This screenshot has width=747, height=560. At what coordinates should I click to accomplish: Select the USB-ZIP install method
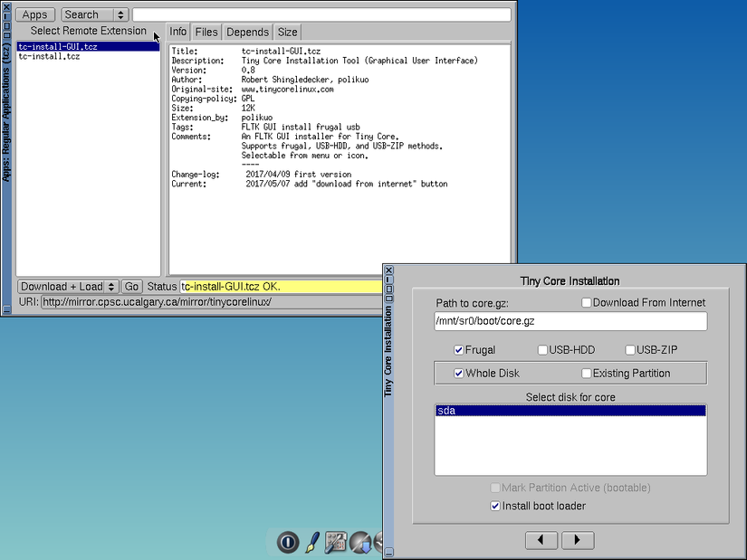[629, 349]
